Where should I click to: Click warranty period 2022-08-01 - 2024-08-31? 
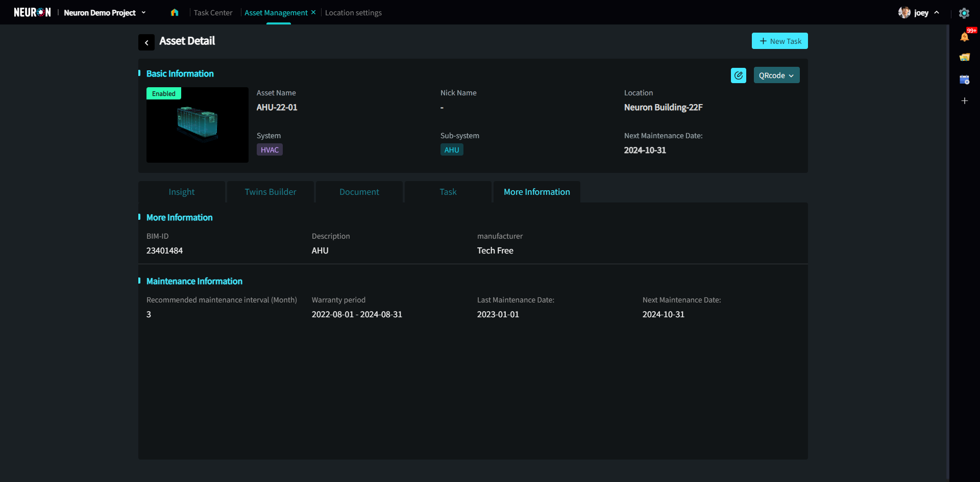[357, 314]
